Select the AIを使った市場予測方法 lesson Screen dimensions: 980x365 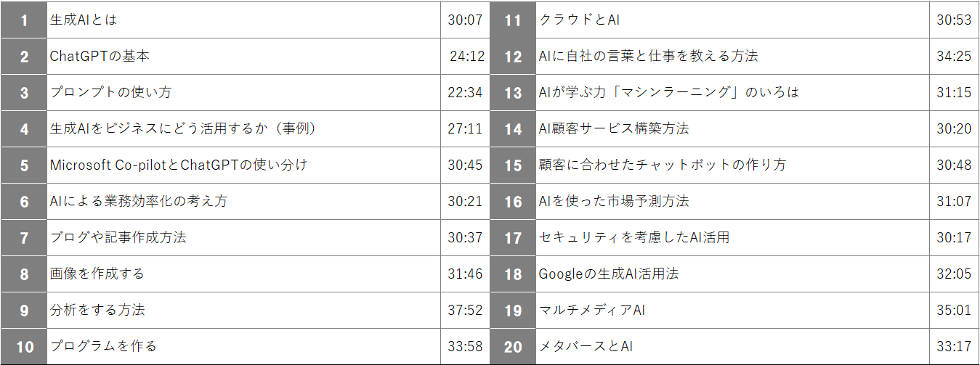[x=614, y=201]
